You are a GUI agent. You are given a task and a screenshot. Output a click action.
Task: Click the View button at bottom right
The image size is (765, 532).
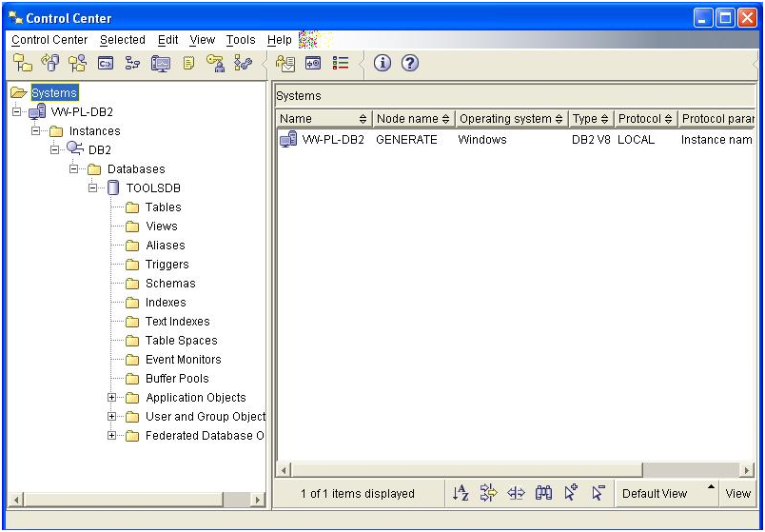(x=737, y=493)
